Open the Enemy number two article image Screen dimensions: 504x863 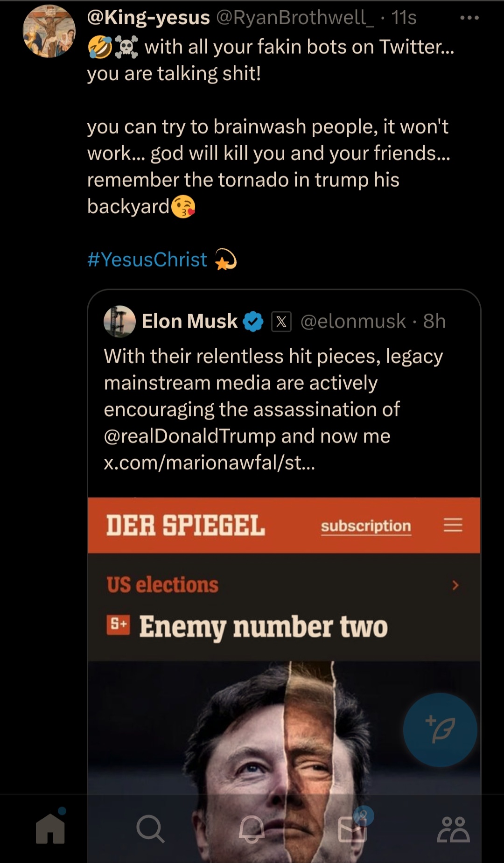click(284, 761)
